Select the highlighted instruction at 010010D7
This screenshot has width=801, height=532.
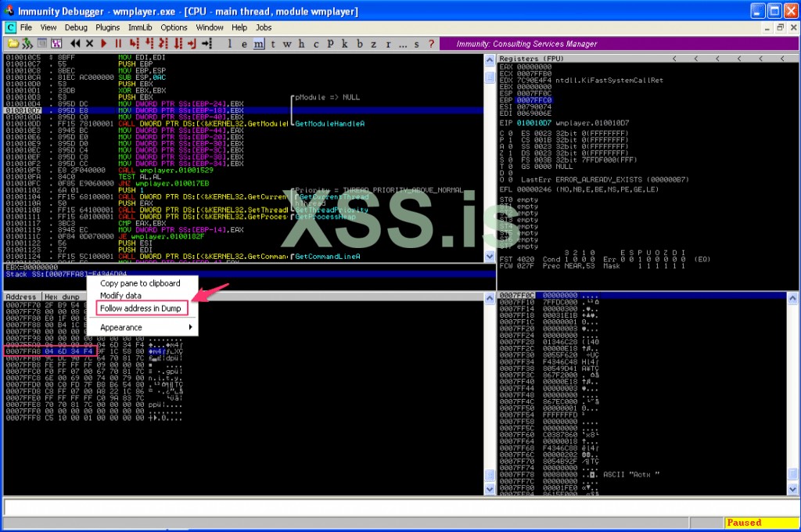click(x=244, y=110)
